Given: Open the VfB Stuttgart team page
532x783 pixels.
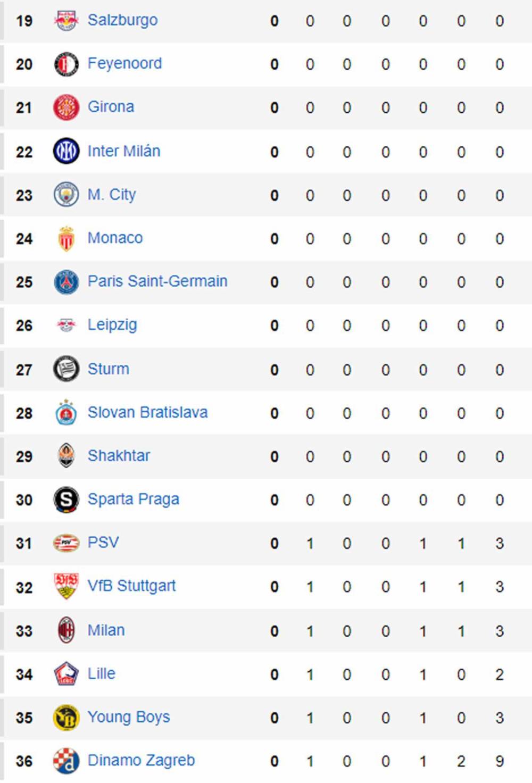Looking at the screenshot, I should (x=131, y=586).
